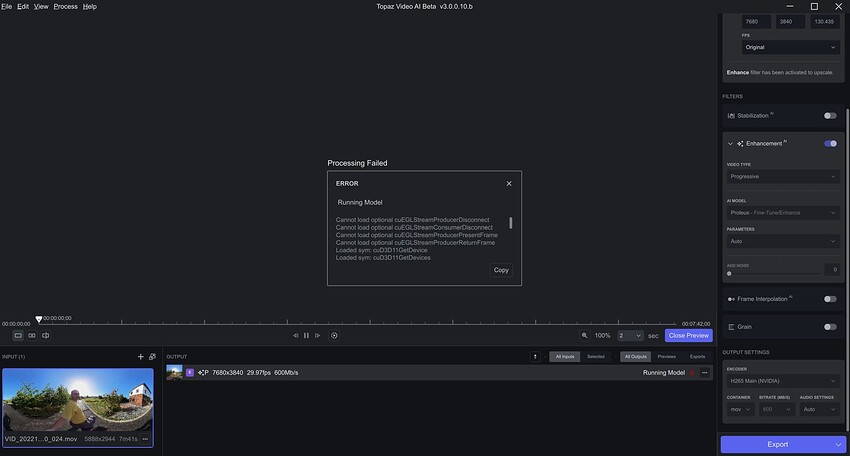Close the error dialog with X
The image size is (850, 456).
[509, 184]
